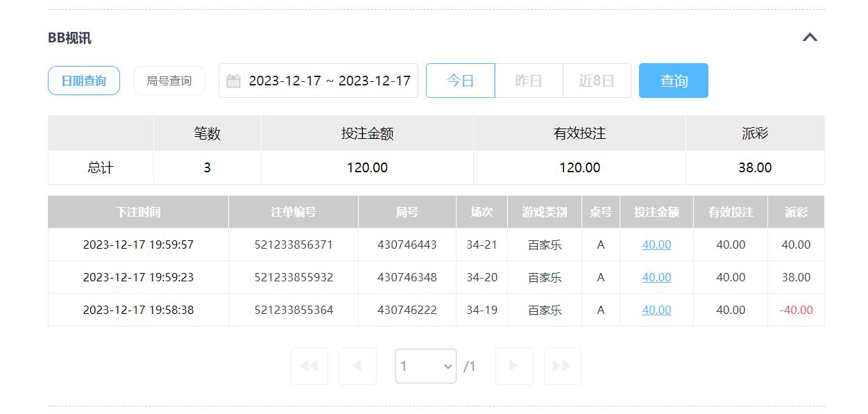Open the 40.00 bet link for 521233855364
Screen dimensions: 868x414
tap(656, 310)
